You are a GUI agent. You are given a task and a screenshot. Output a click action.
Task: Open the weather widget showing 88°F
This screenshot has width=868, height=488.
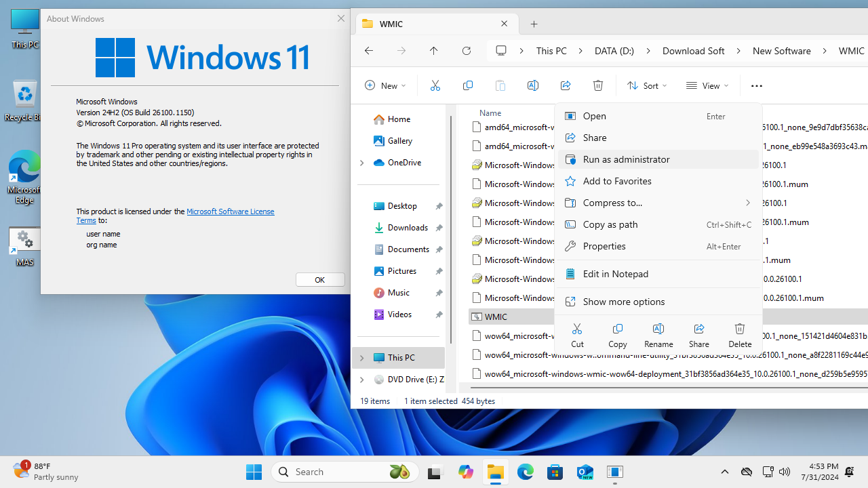click(45, 472)
